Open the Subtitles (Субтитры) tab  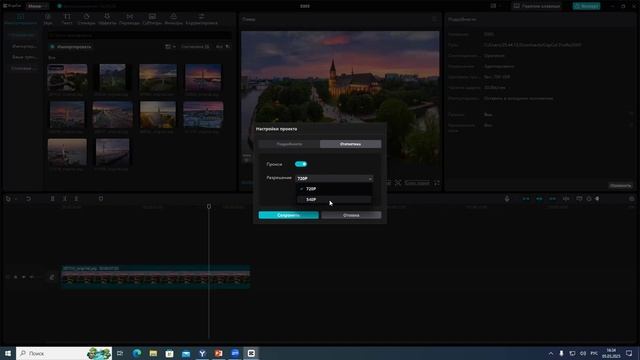pyautogui.click(x=152, y=19)
